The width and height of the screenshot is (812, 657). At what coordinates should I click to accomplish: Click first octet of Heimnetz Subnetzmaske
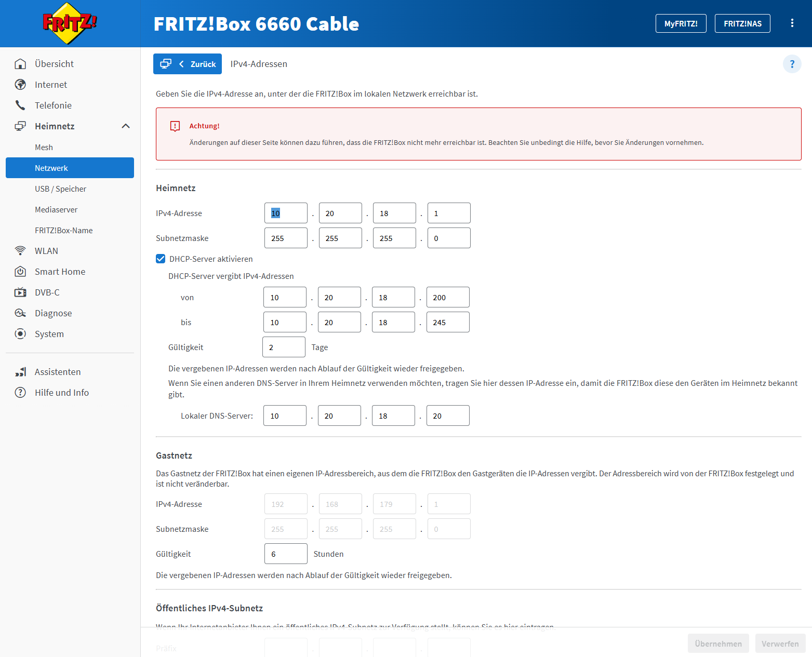point(286,238)
